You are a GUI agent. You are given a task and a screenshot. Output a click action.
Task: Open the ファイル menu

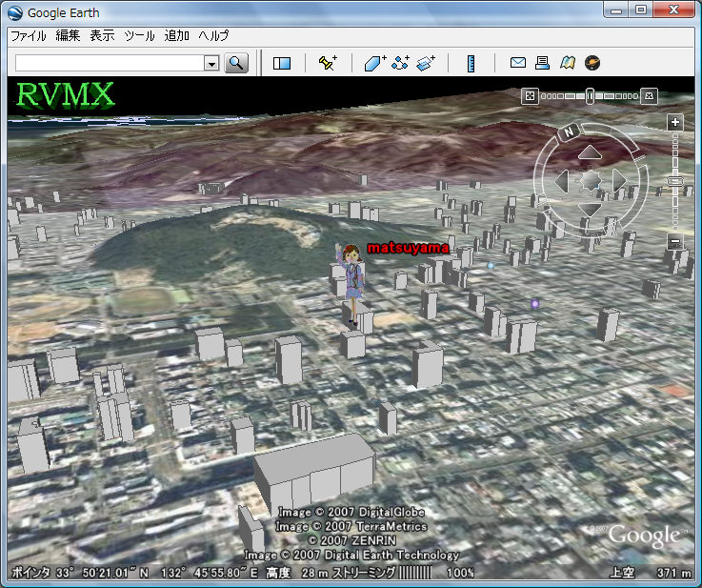tap(28, 35)
